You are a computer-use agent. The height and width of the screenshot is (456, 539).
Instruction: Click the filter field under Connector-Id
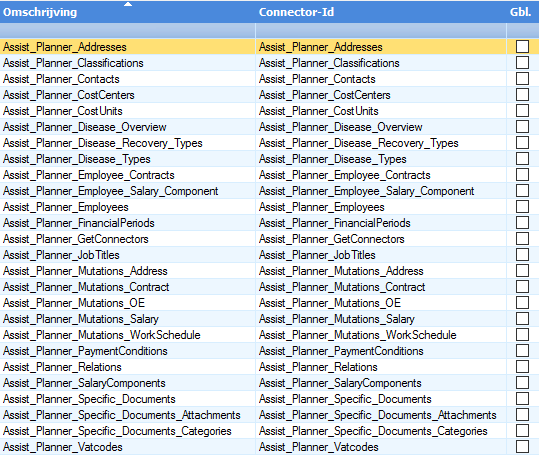pos(381,31)
